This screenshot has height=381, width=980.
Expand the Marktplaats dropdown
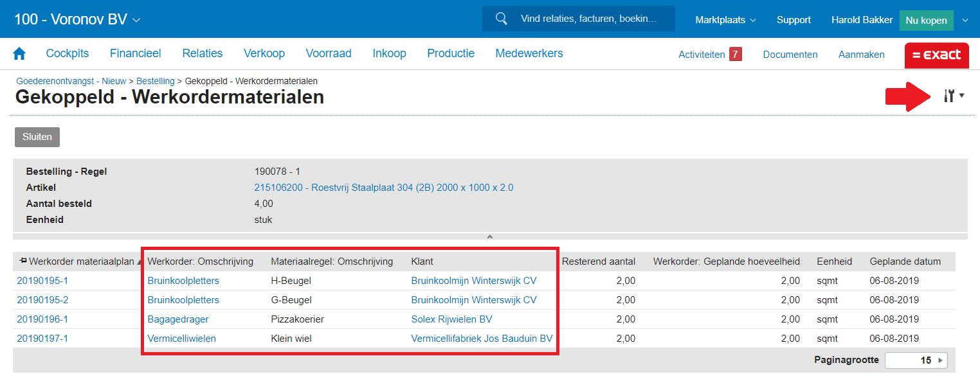pos(725,20)
